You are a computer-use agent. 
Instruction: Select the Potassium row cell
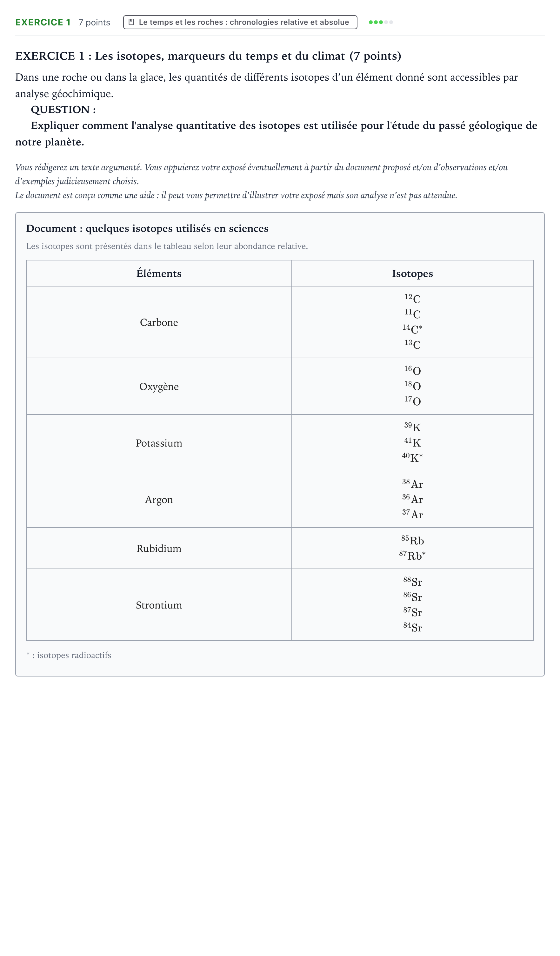159,443
